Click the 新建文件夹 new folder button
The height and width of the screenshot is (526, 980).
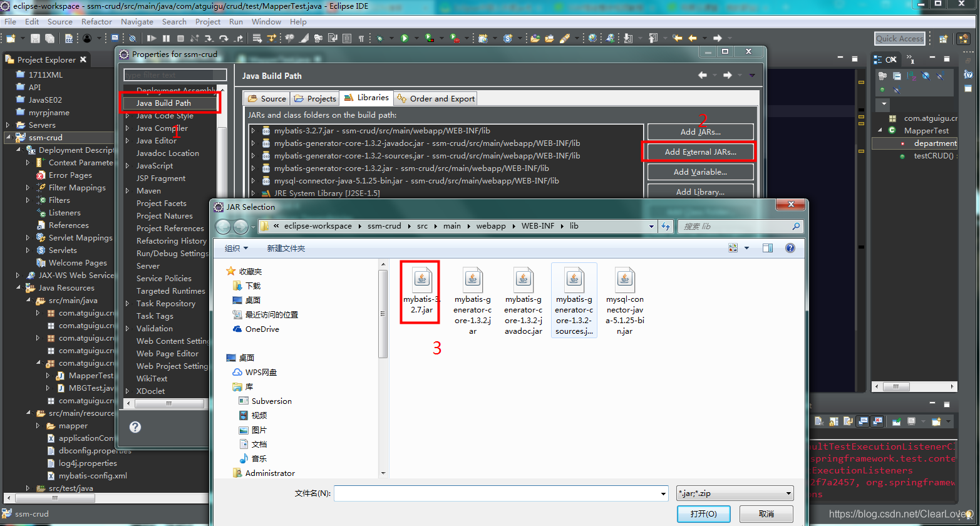(286, 249)
